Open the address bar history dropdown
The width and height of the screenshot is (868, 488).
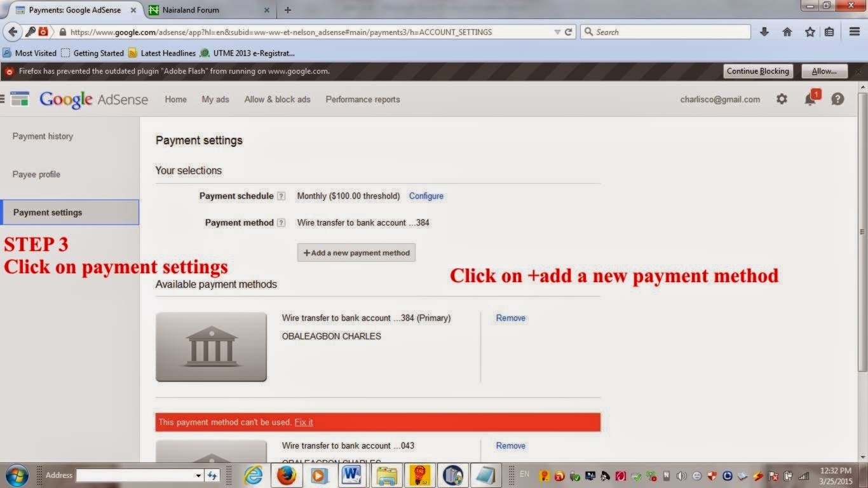[x=557, y=32]
